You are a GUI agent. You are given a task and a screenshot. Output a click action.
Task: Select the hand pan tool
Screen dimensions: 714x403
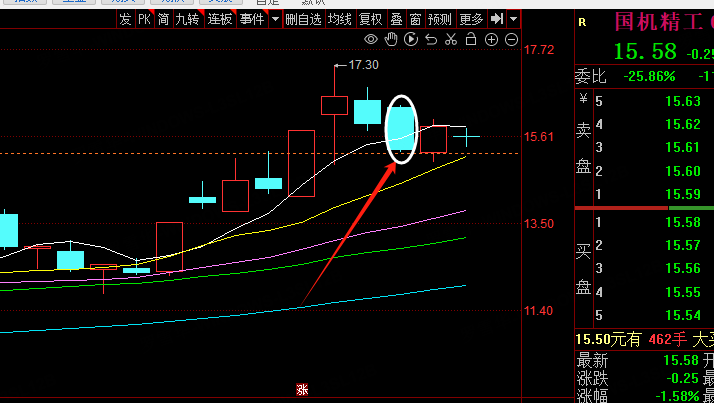click(x=391, y=40)
